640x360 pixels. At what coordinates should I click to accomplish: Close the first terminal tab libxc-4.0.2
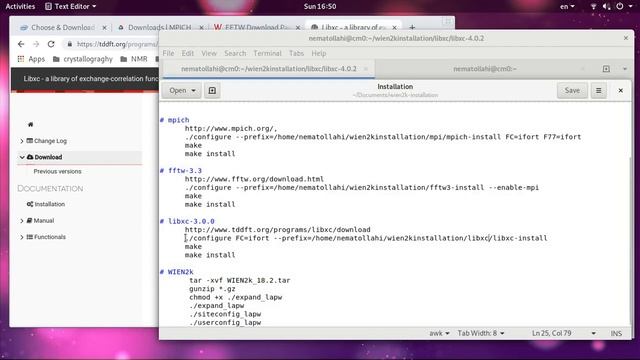366,69
